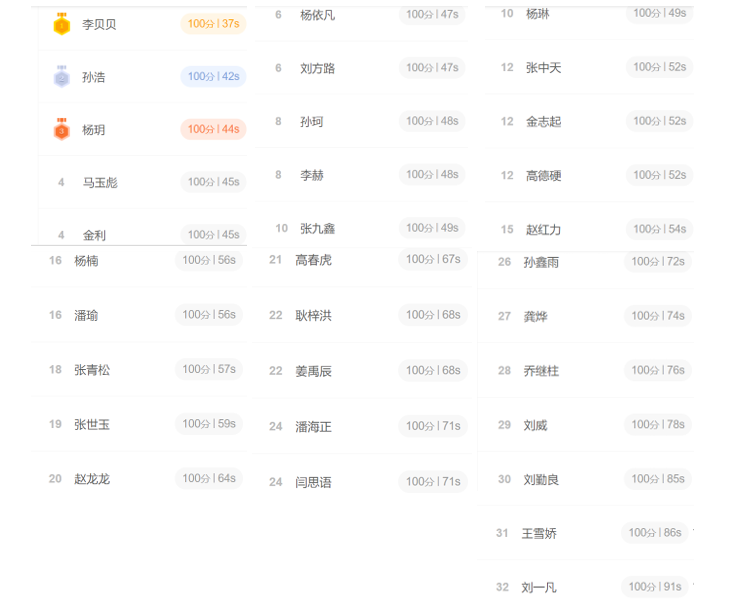751x606 pixels.
Task: Click the 100分 | 59s badge for 张世玉
Action: (209, 424)
